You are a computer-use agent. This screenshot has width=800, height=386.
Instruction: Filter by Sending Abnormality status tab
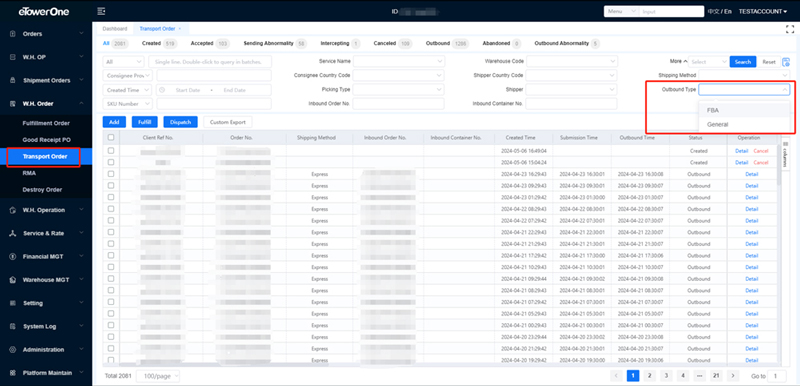pyautogui.click(x=275, y=43)
